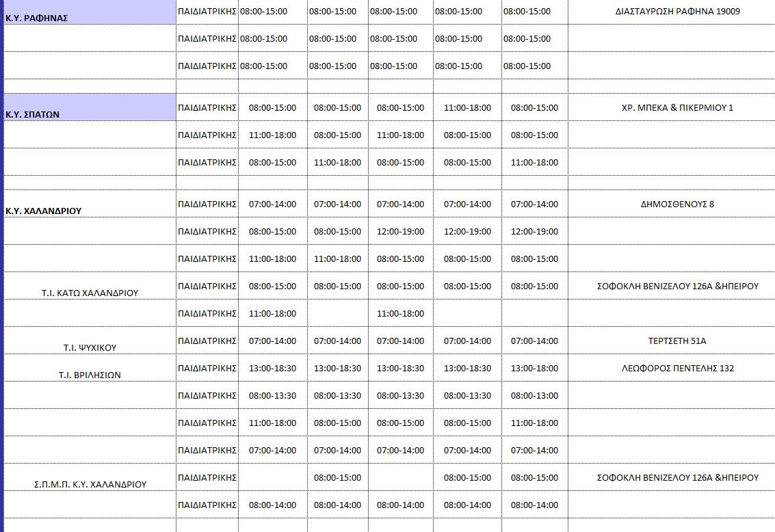
Task: Click the Κ.Υ. ΧΑΛΑΝΔΡΙΟΥ label cell
Action: point(89,204)
